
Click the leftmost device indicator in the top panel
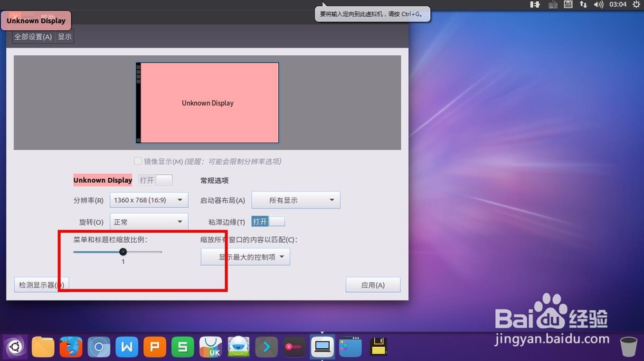point(535,5)
